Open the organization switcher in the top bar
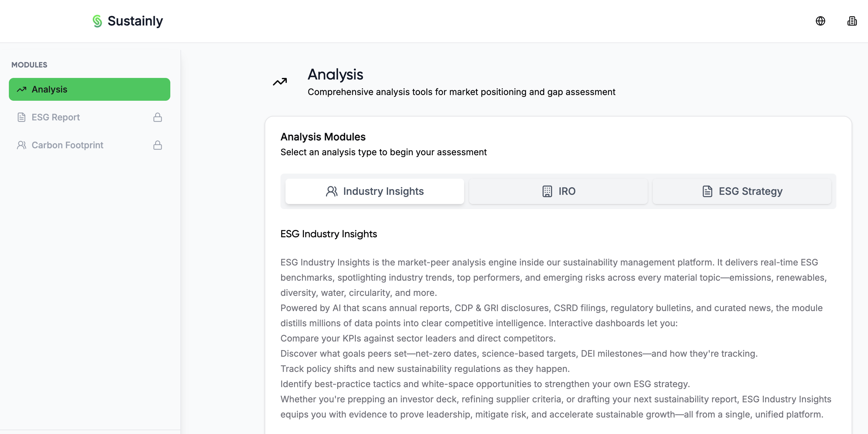Screen dimensions: 868x434 pos(852,21)
